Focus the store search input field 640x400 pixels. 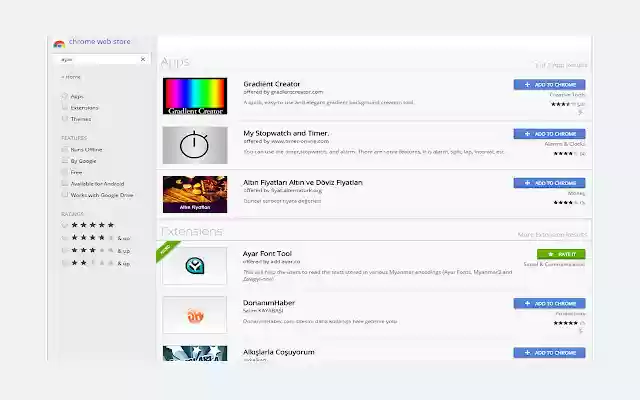click(102, 59)
